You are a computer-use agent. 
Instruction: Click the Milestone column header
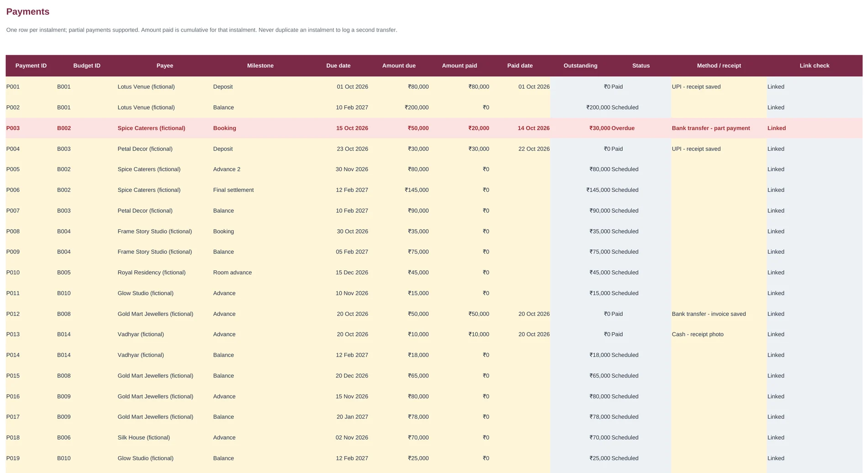pos(260,66)
